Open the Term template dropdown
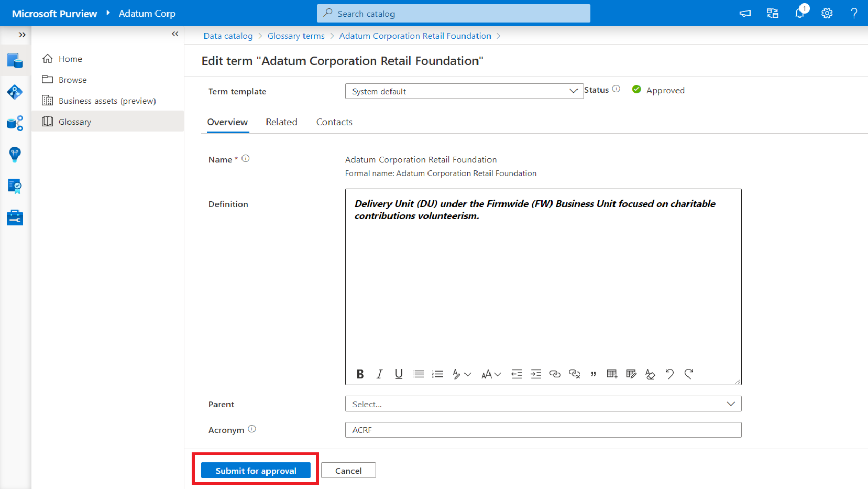Image resolution: width=868 pixels, height=489 pixels. 464,91
